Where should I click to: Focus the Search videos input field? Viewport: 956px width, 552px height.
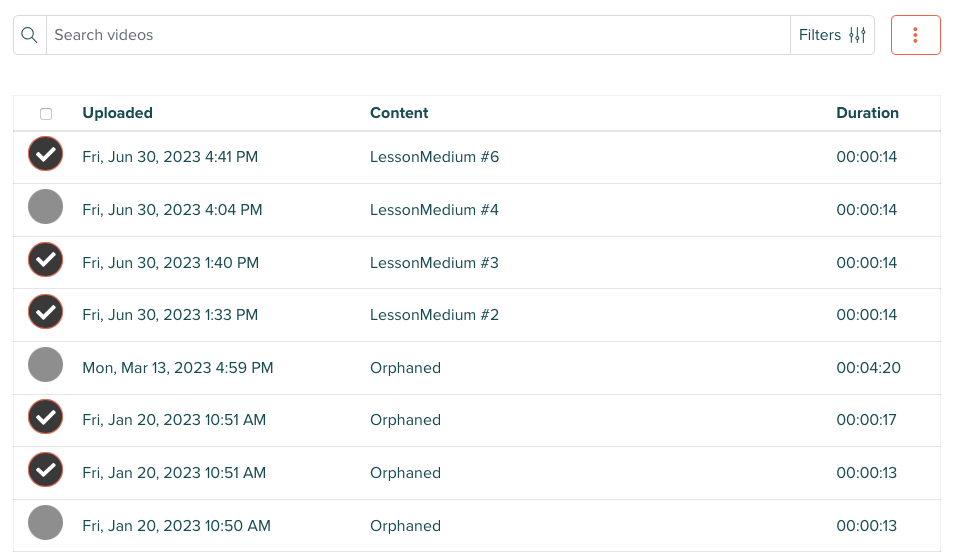418,35
